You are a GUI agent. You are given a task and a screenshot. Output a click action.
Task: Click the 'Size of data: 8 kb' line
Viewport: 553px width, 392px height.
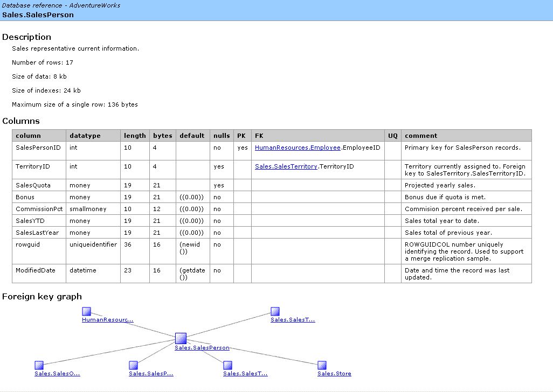tap(39, 76)
